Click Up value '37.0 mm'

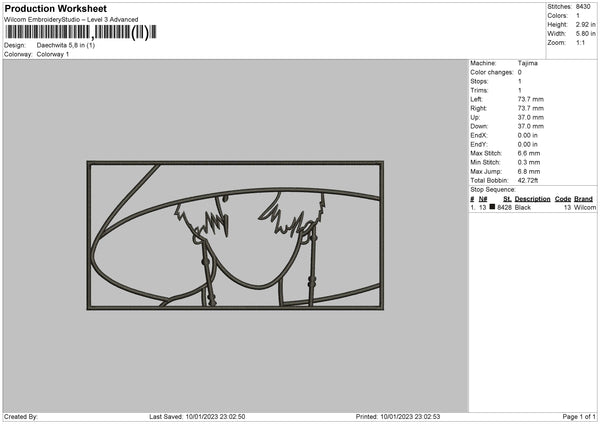(x=531, y=117)
